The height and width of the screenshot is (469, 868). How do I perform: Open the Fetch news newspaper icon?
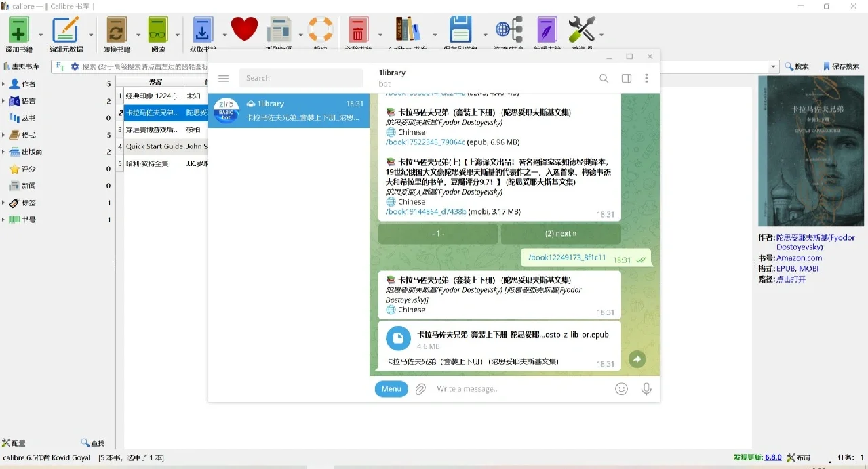tap(279, 30)
